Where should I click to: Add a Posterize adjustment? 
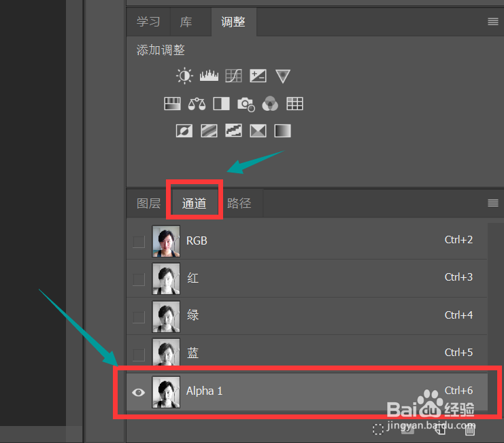tap(209, 131)
